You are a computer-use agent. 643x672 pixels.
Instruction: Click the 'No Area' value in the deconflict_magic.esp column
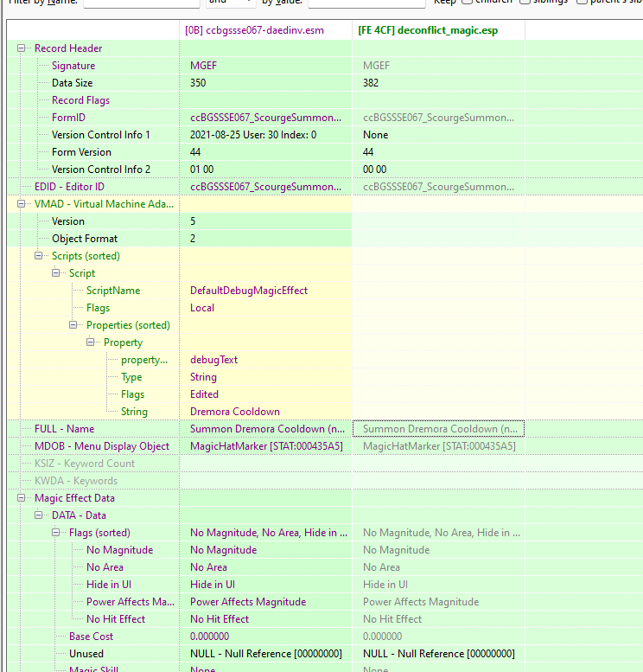click(381, 567)
